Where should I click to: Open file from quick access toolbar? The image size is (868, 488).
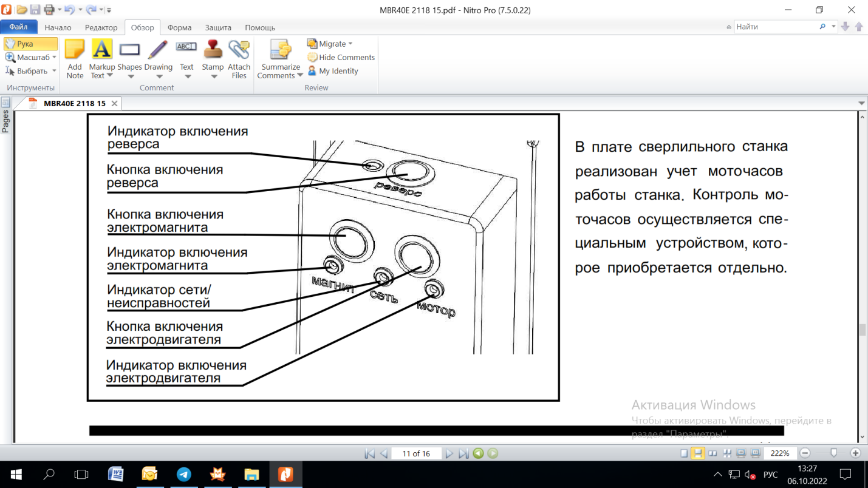pos(22,10)
